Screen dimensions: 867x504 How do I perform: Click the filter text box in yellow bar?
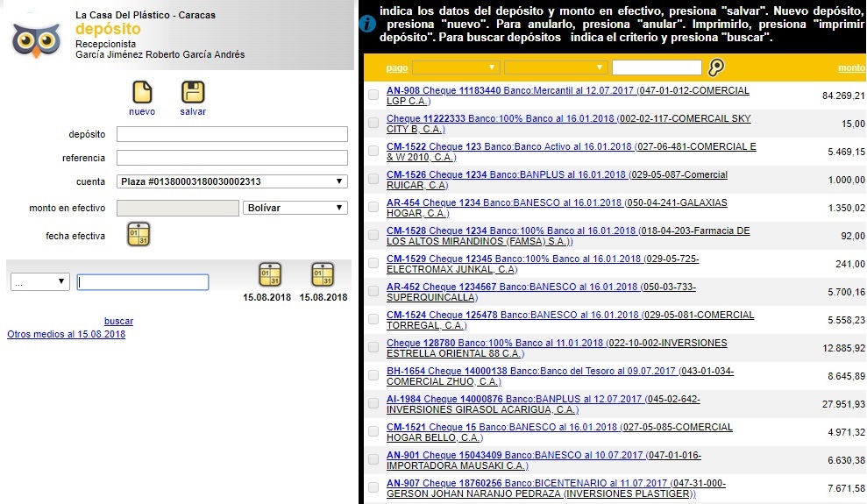(657, 67)
